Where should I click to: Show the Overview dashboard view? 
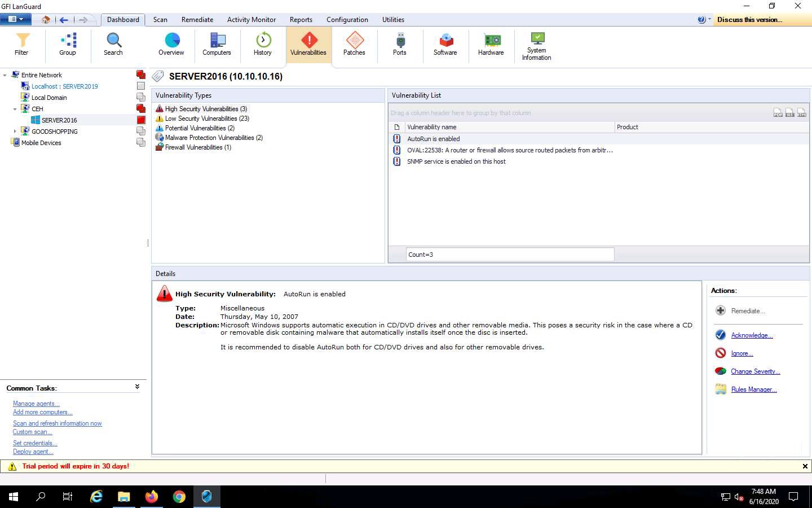[x=171, y=44]
